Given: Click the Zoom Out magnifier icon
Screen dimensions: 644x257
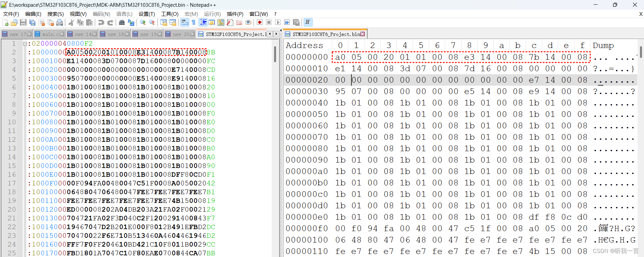Looking at the screenshot, I should coord(152,23).
